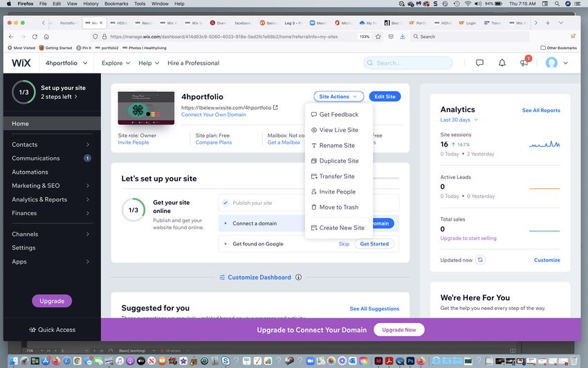Image resolution: width=588 pixels, height=368 pixels.
Task: Click the purple Upgrade button in sidebar
Action: click(52, 301)
